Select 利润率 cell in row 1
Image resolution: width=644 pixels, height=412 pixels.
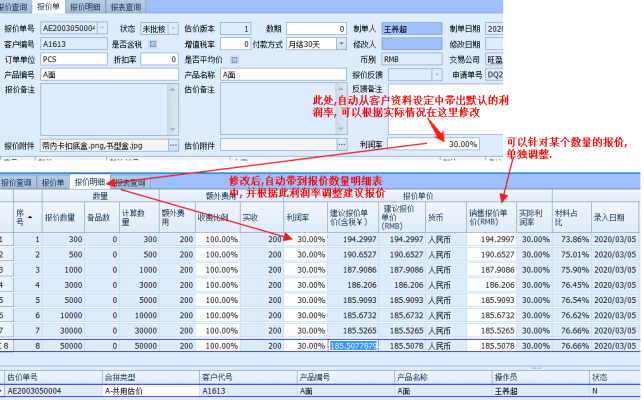[x=306, y=239]
